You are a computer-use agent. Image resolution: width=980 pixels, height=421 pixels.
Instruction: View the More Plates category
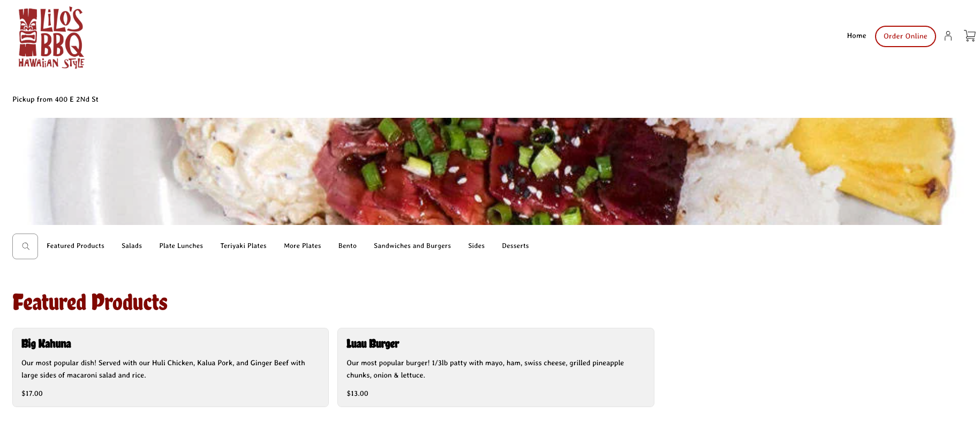point(303,246)
